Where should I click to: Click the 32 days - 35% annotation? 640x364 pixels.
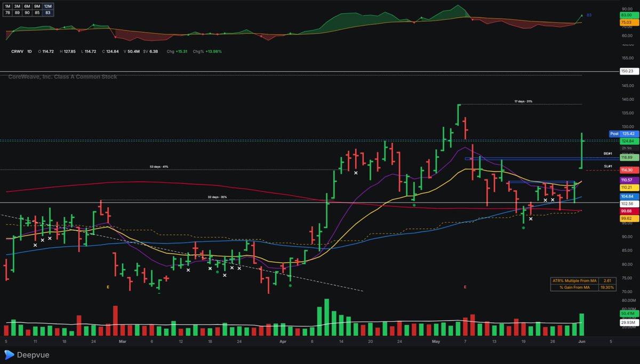[217, 197]
